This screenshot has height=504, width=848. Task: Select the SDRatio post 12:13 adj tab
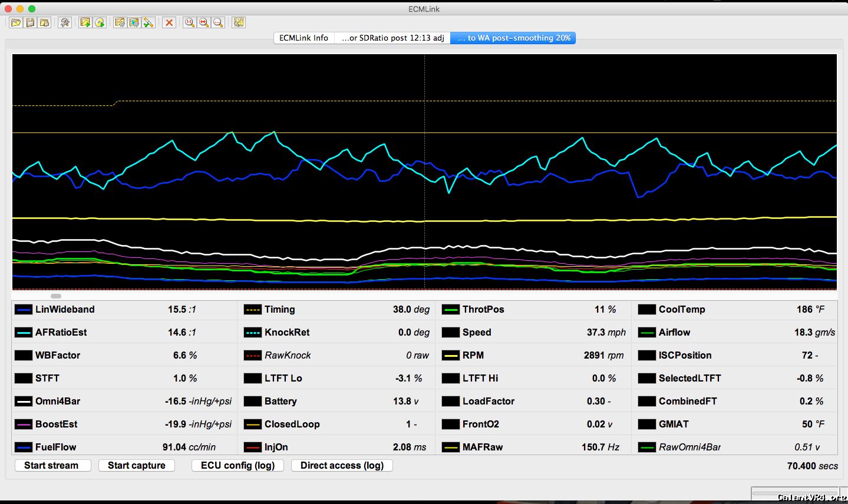click(392, 38)
